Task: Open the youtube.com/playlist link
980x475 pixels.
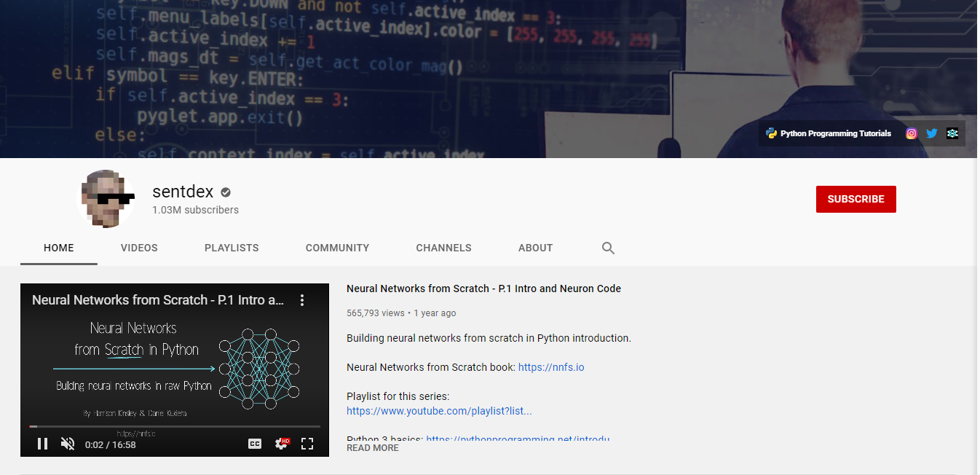Action: click(439, 411)
